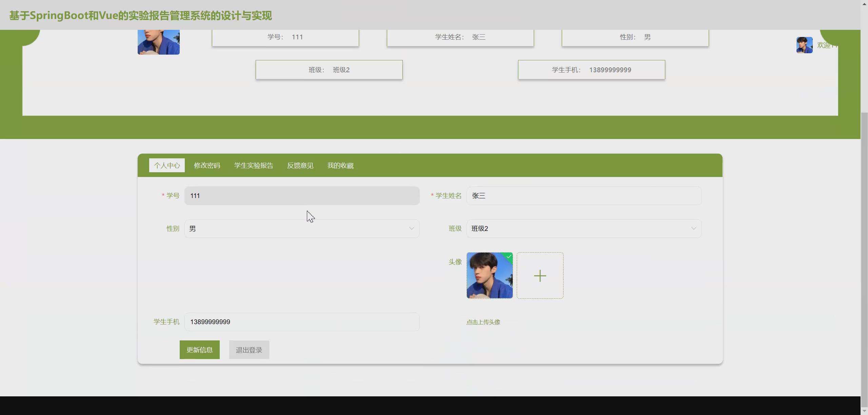Click the disabled 学号 field showing 111
This screenshot has height=415, width=868.
(302, 196)
